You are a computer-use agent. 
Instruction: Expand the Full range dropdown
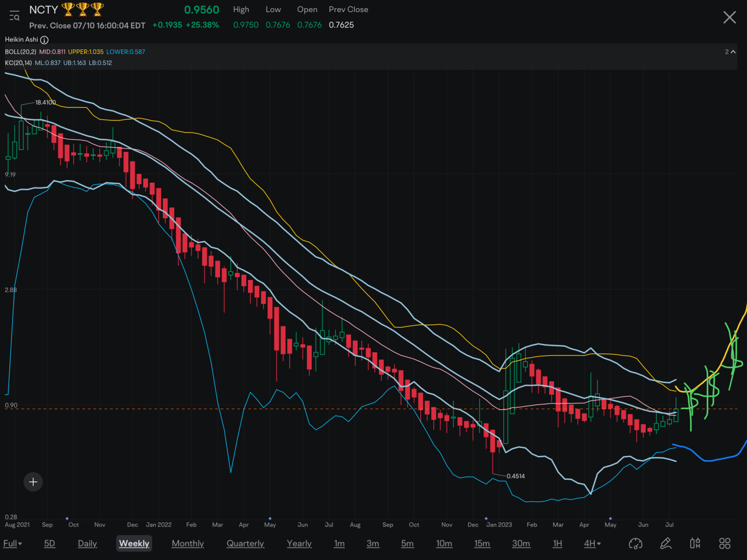13,544
